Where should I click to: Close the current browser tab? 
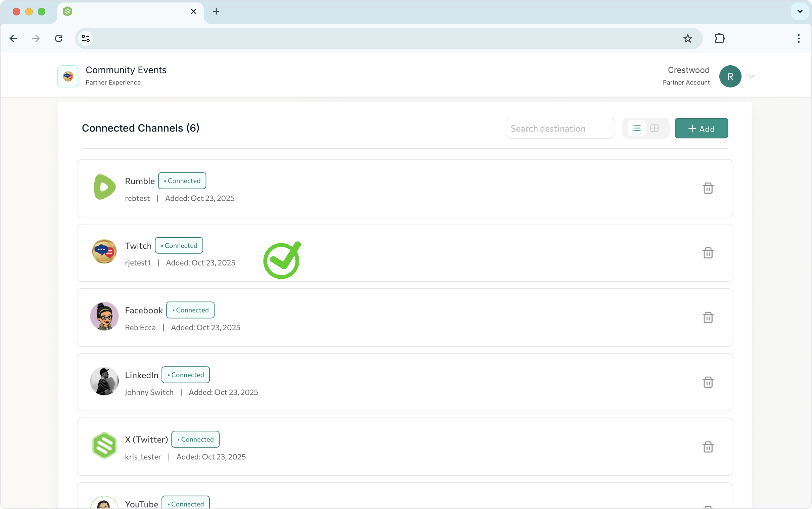pos(194,11)
